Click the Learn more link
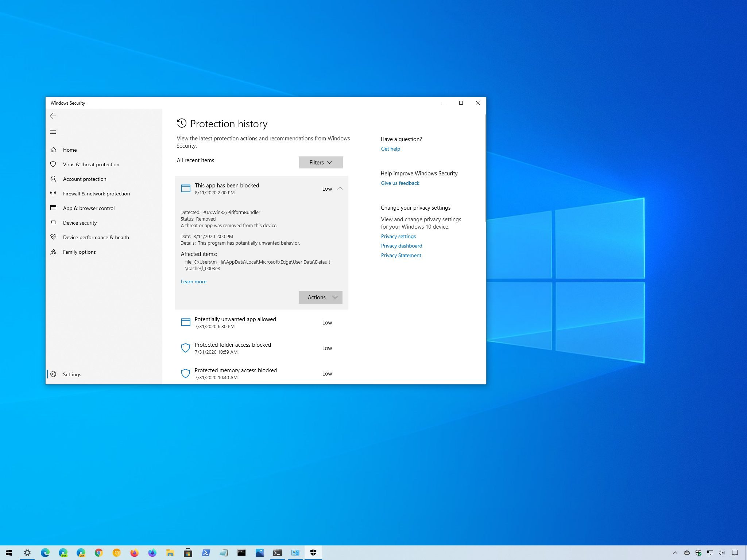The width and height of the screenshot is (747, 560). click(194, 281)
